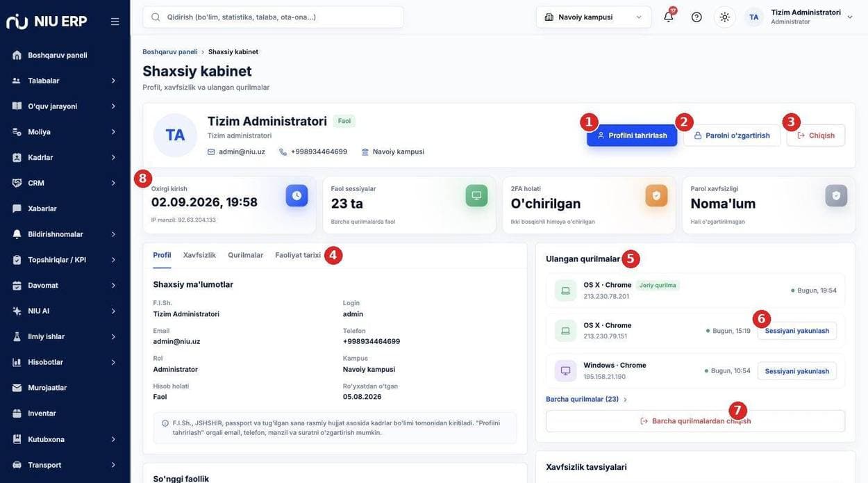
Task: Expand the CRM sidebar menu
Action: [65, 183]
